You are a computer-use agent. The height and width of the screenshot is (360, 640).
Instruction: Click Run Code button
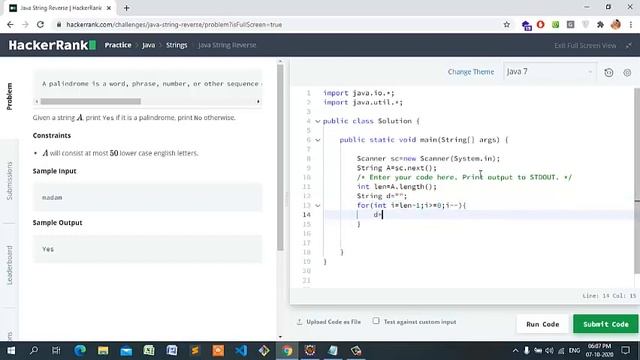point(542,324)
